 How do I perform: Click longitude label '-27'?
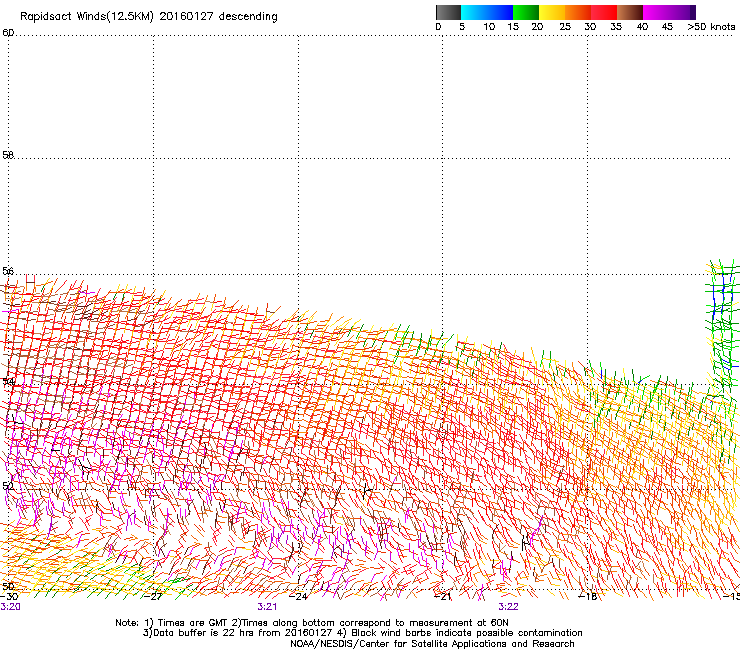(x=153, y=597)
